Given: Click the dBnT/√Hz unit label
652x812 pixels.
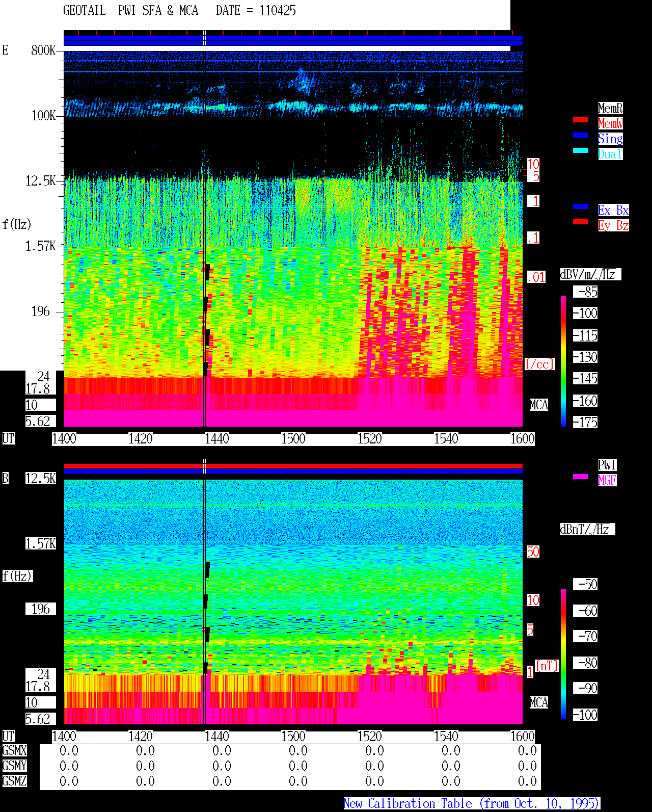Looking at the screenshot, I should coord(587,529).
